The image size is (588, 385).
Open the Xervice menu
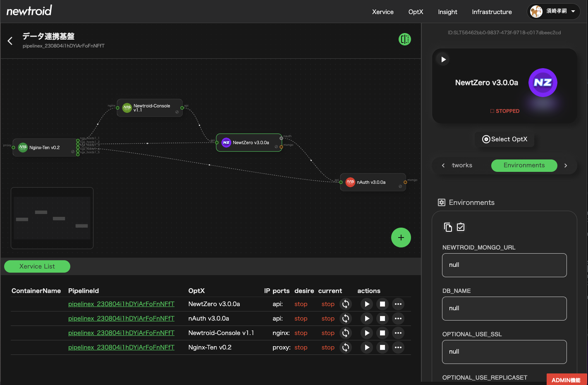[382, 12]
